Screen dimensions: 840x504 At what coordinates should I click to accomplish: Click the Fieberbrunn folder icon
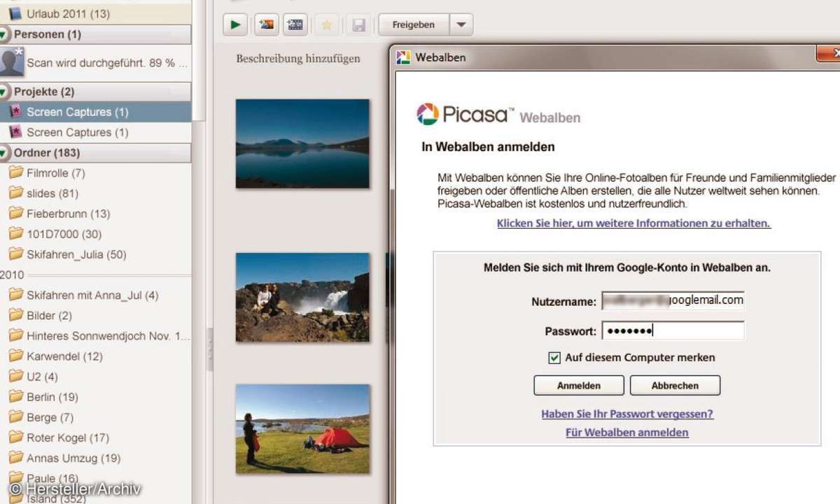click(15, 213)
